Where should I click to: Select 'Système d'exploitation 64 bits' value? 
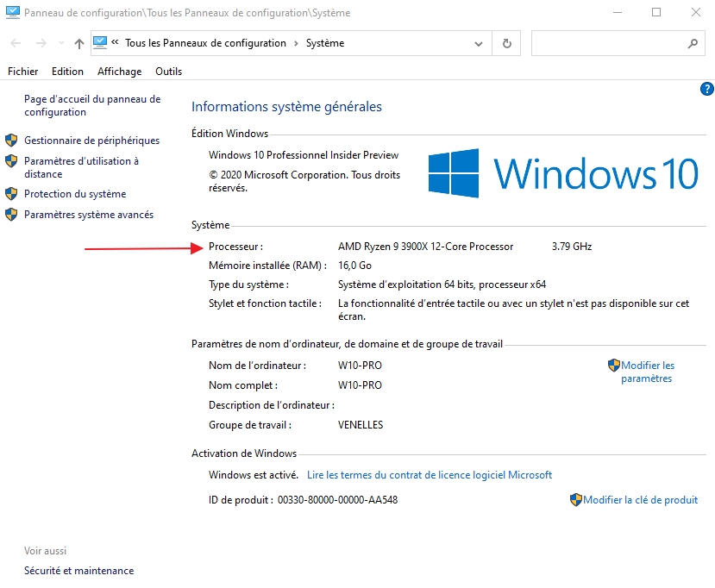(406, 285)
